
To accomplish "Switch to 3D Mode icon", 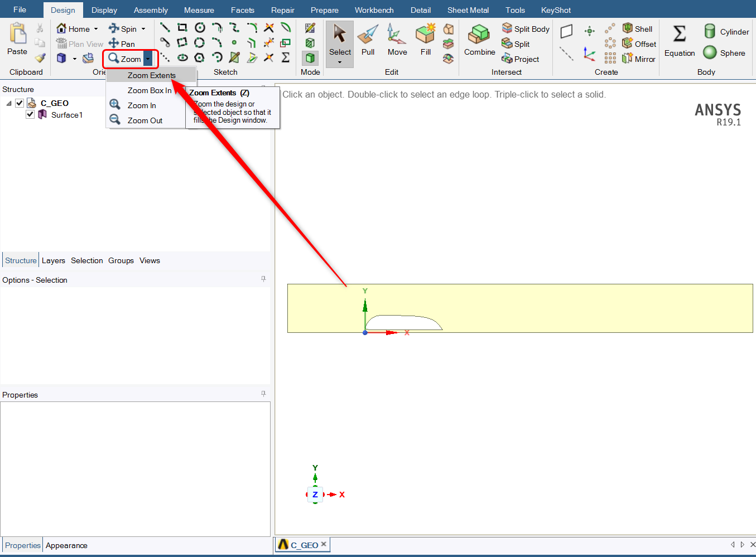I will tap(310, 58).
